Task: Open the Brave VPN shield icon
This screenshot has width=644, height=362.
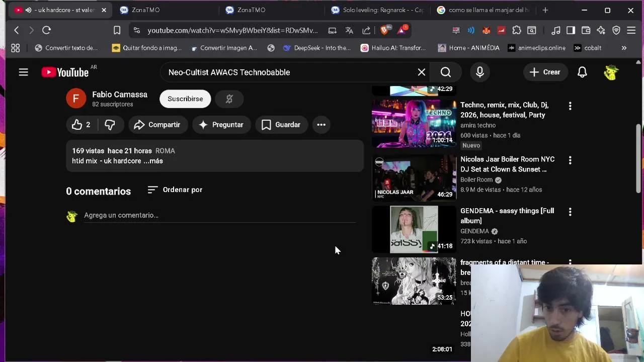Action: pyautogui.click(x=616, y=30)
